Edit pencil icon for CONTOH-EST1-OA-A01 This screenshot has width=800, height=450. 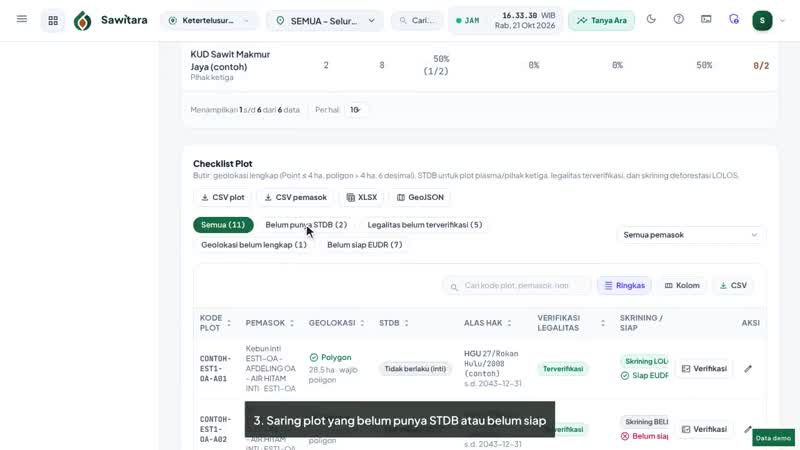[748, 369]
